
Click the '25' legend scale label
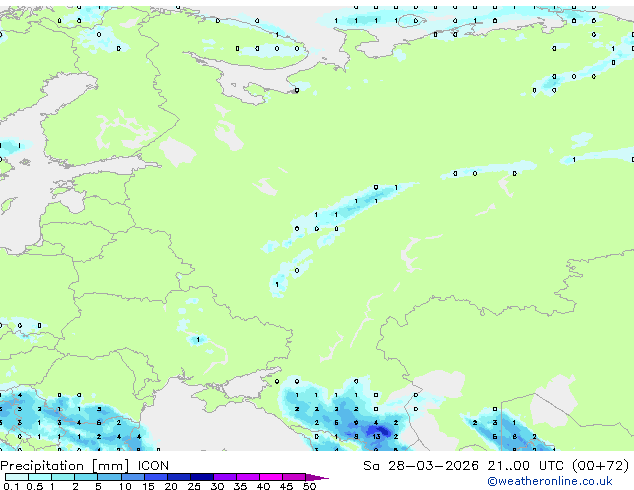click(x=194, y=486)
